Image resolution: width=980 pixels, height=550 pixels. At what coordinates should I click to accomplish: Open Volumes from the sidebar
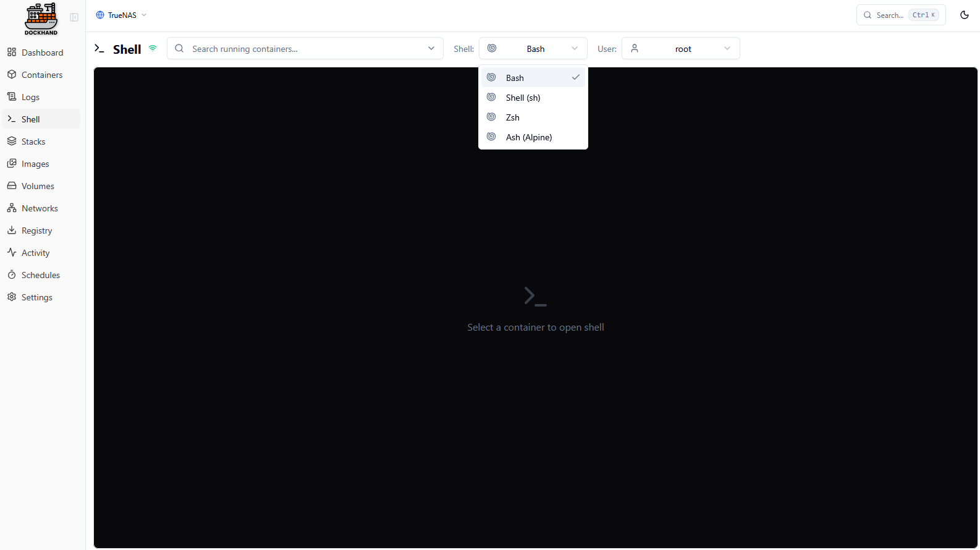click(x=38, y=186)
